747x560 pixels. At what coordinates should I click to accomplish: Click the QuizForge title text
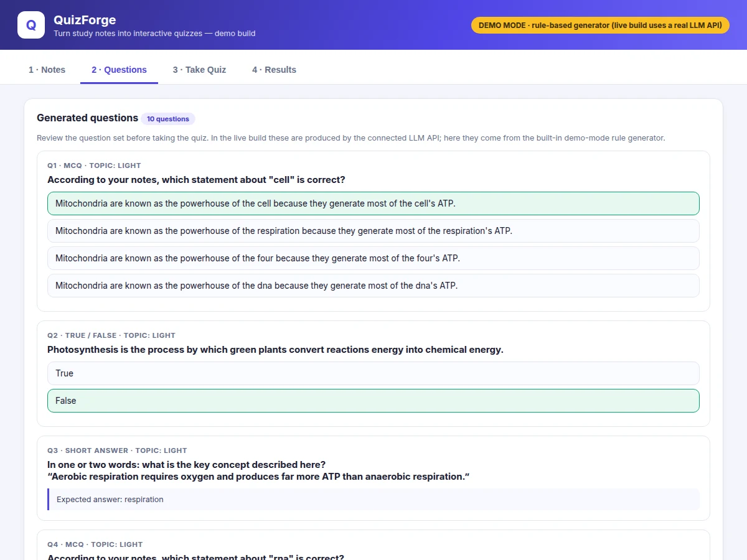tap(85, 20)
